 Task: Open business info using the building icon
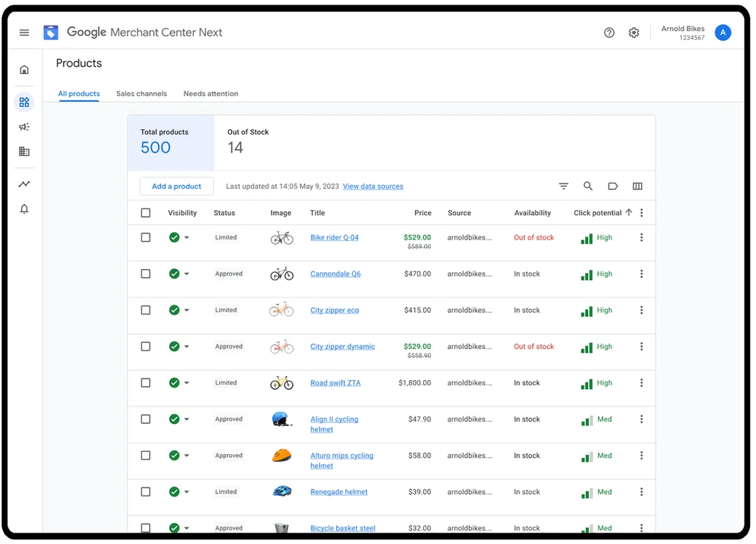(23, 151)
